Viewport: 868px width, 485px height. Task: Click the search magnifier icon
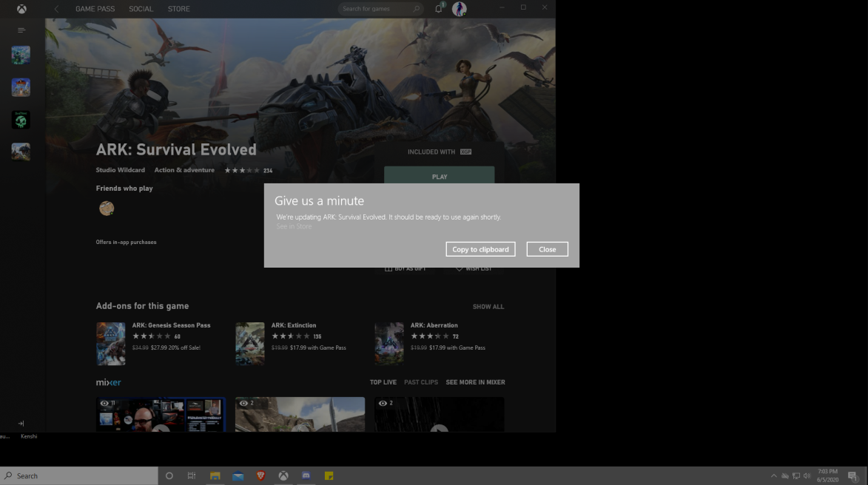click(x=417, y=9)
